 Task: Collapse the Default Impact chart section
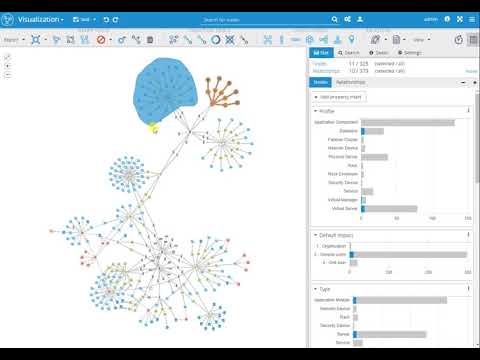315,235
